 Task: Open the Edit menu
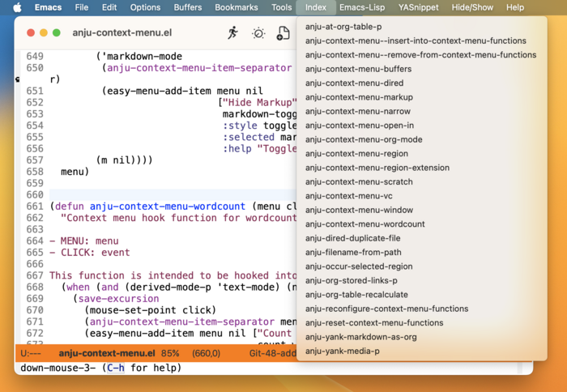point(109,7)
